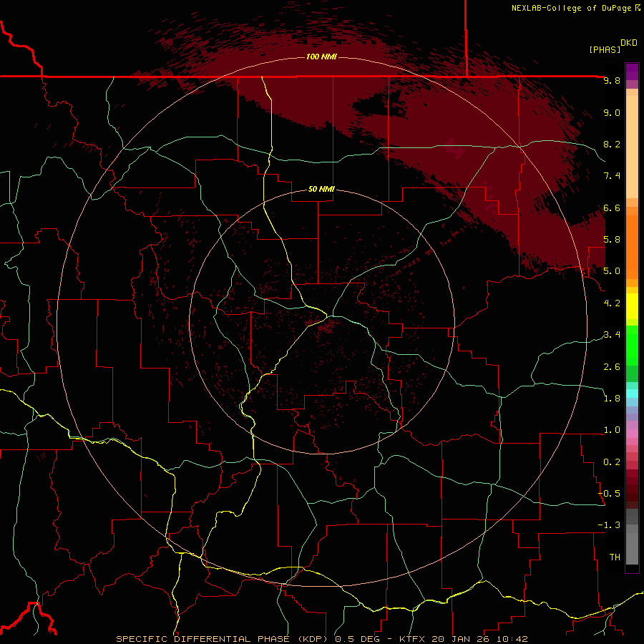Click the SPECIFIC DIFFERENTIAL PHASE (KDP) caption text
644x644 pixels.
[x=223, y=639]
